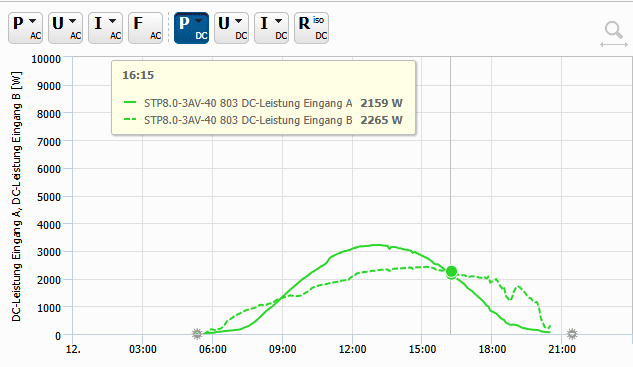Open dropdown arrow on U AC button

click(73, 21)
